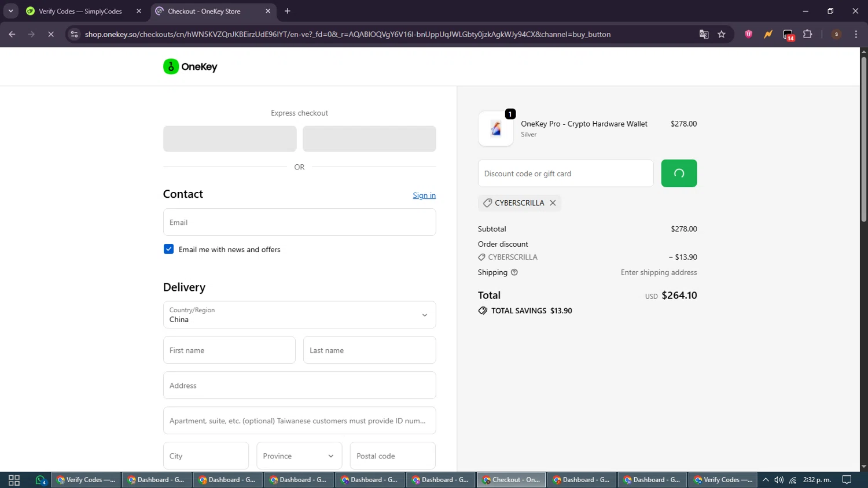This screenshot has height=488, width=868.
Task: Show hidden system tray icons
Action: (766, 480)
